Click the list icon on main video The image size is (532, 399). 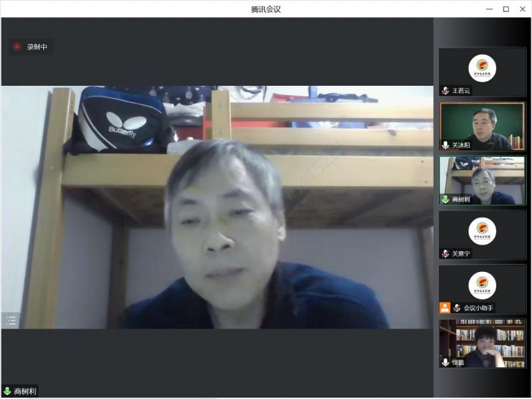pyautogui.click(x=11, y=321)
